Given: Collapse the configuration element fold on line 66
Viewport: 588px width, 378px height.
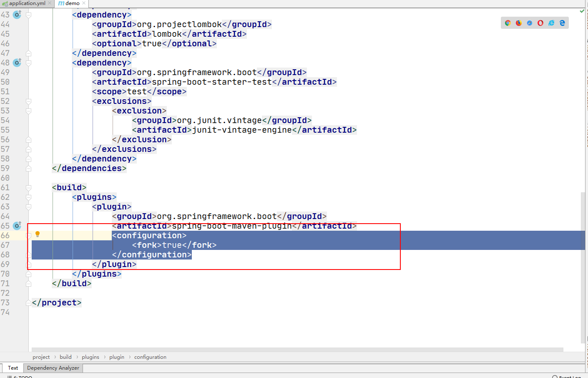Looking at the screenshot, I should tap(28, 235).
